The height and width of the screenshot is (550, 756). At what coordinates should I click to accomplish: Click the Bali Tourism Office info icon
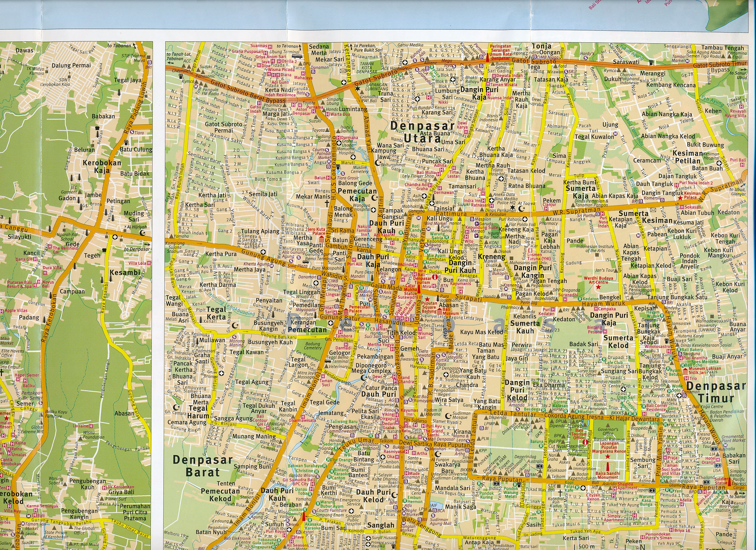[586, 442]
